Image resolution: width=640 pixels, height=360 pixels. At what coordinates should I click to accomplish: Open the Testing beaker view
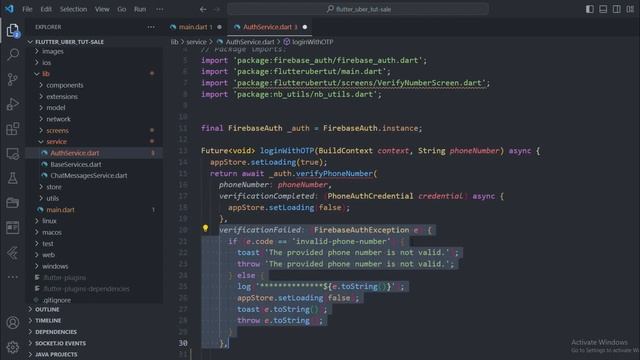pos(13,178)
